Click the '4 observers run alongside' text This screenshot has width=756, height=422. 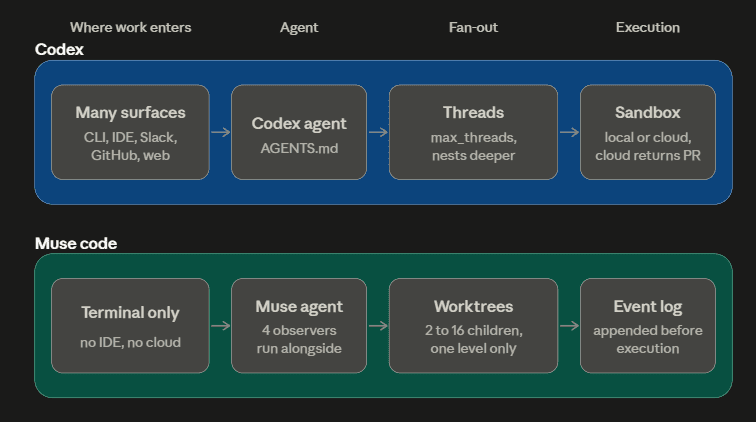pos(299,339)
